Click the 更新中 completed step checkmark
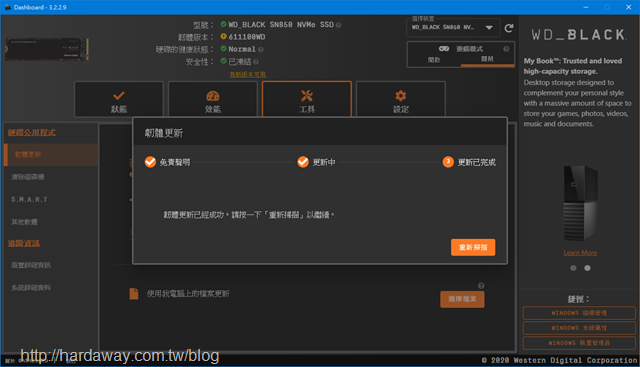The image size is (640, 367). pos(303,162)
